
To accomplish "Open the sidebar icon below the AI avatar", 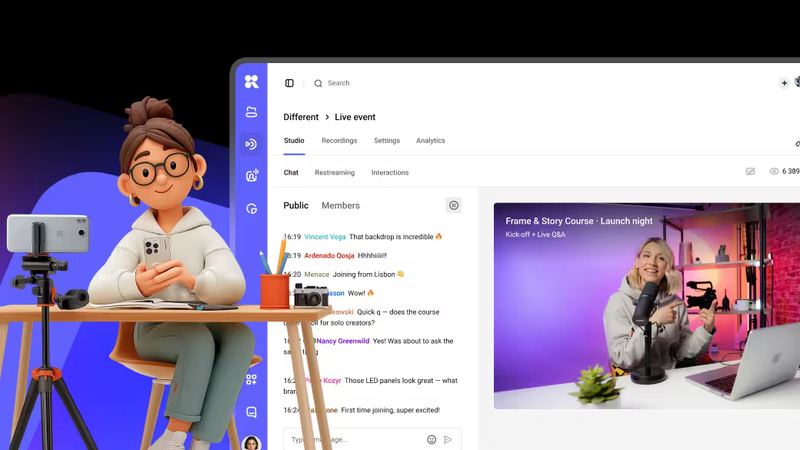I will tap(252, 209).
